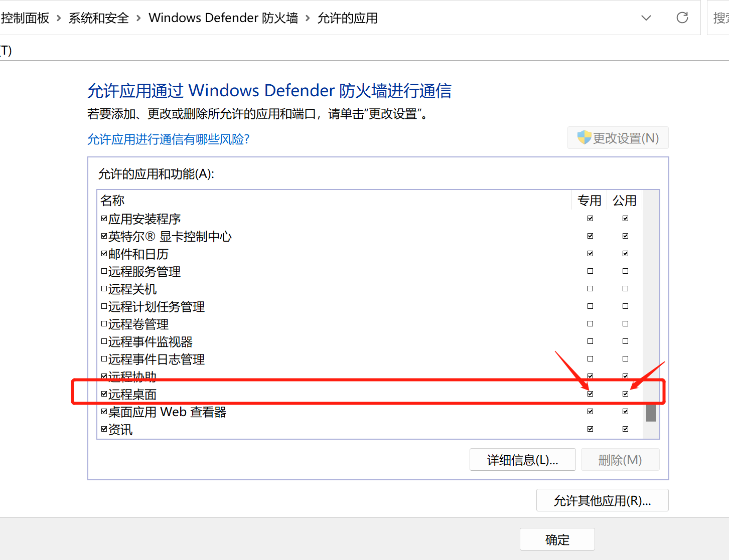The width and height of the screenshot is (729, 560).
Task: Click the app list vertical scrollbar thumb
Action: click(651, 412)
